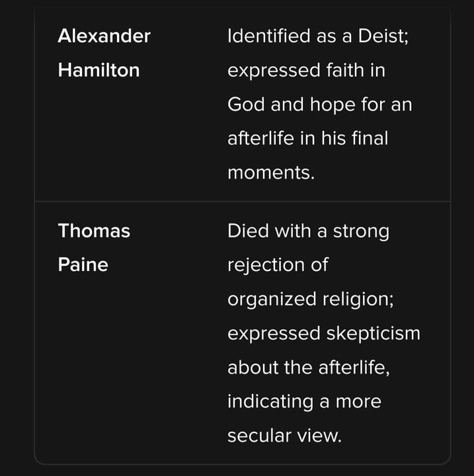This screenshot has width=474, height=476.
Task: Click the "rejection of" text line
Action: (278, 265)
